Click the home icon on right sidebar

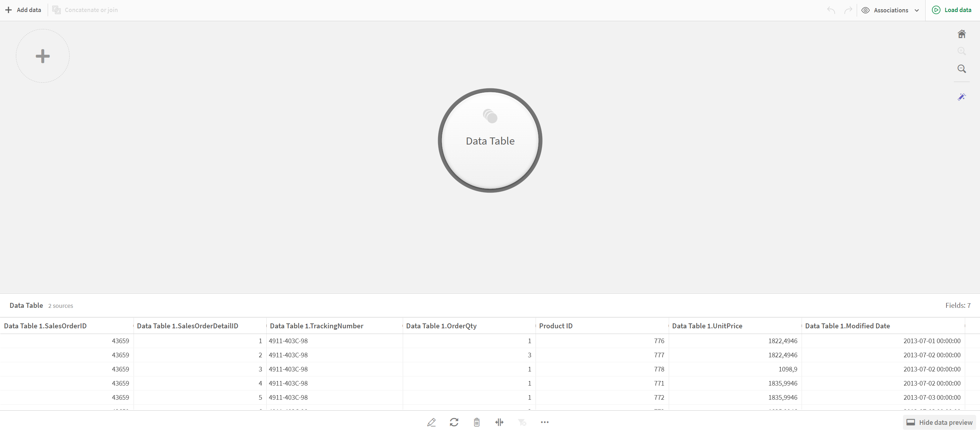pos(962,33)
